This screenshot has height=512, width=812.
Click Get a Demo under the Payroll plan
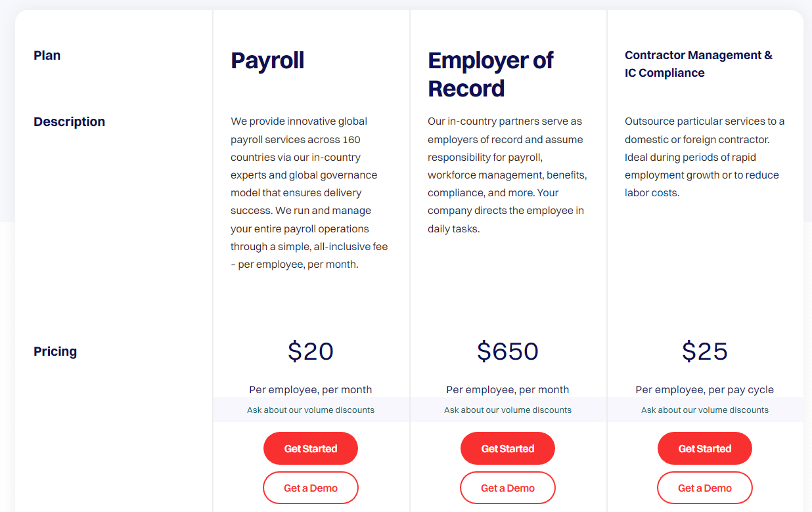310,488
